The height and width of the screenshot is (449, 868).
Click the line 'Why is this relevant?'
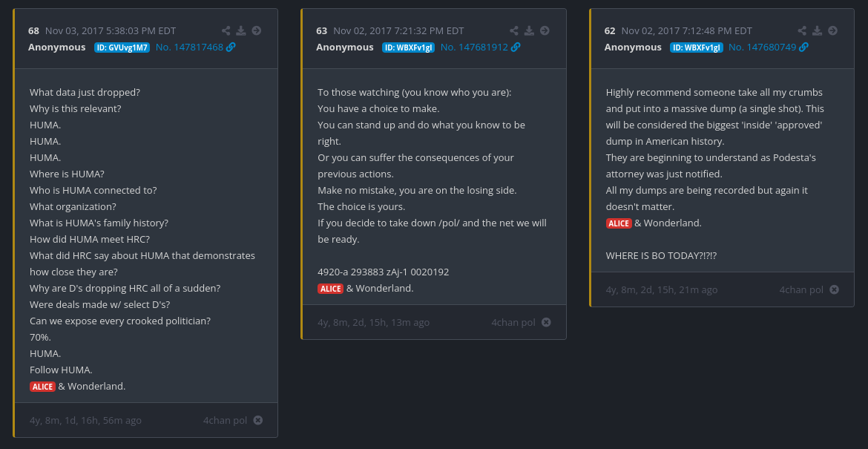tap(75, 108)
